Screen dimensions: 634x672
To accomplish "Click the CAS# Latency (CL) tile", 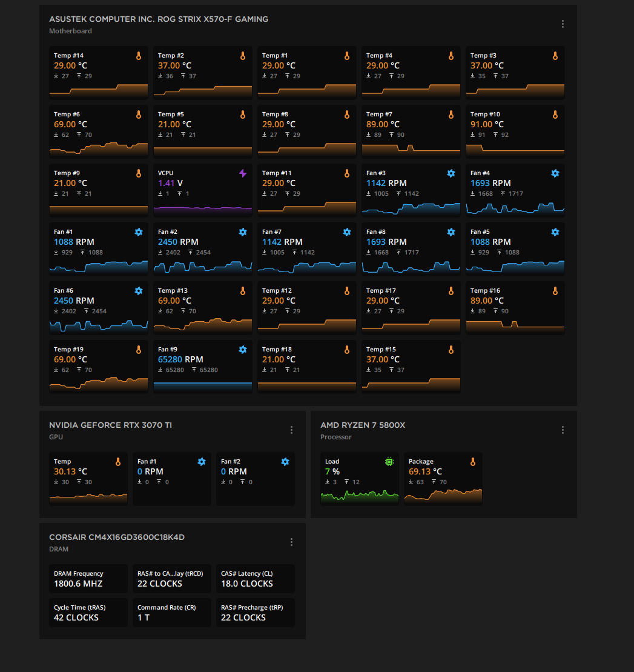I will click(x=256, y=579).
